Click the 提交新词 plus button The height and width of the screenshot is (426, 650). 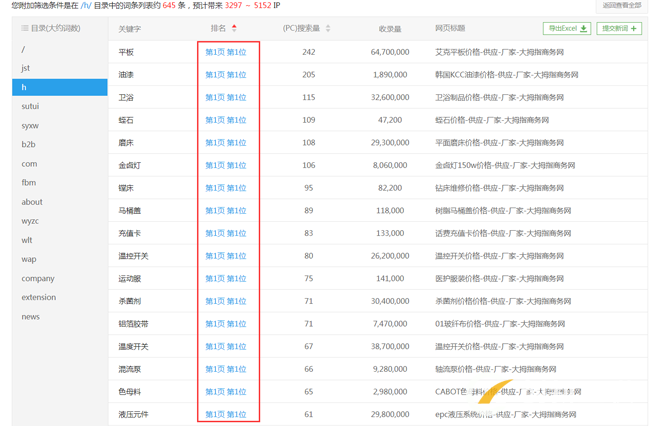619,29
